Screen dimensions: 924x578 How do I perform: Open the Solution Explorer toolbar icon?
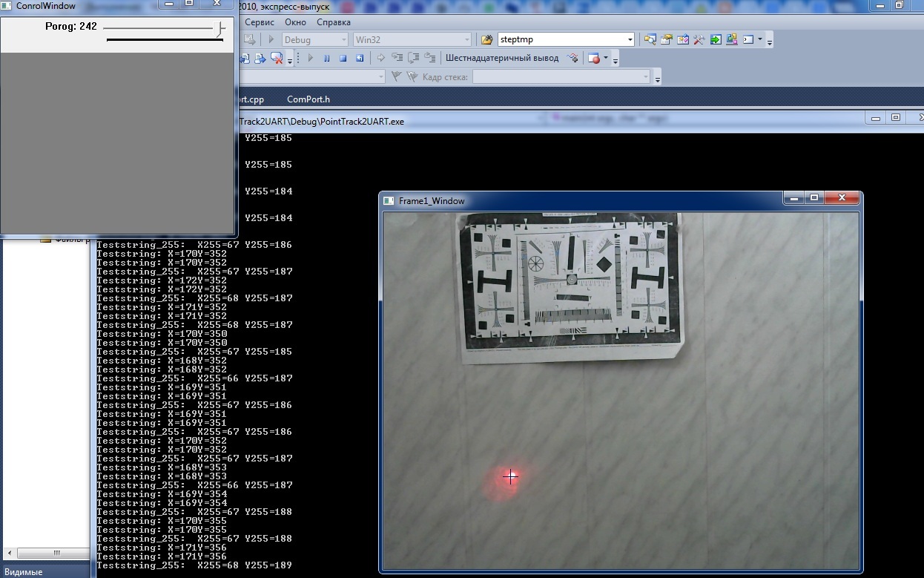[x=650, y=39]
